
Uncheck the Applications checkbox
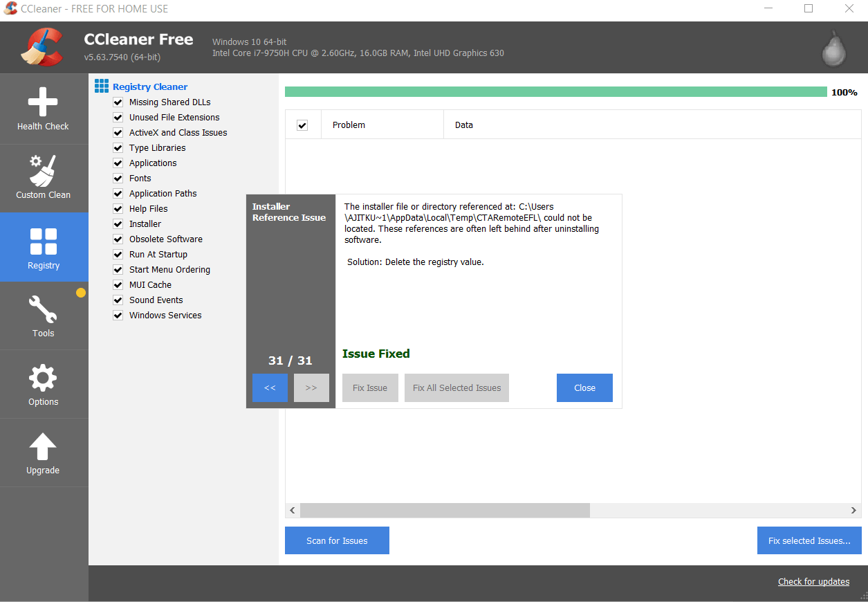point(118,163)
